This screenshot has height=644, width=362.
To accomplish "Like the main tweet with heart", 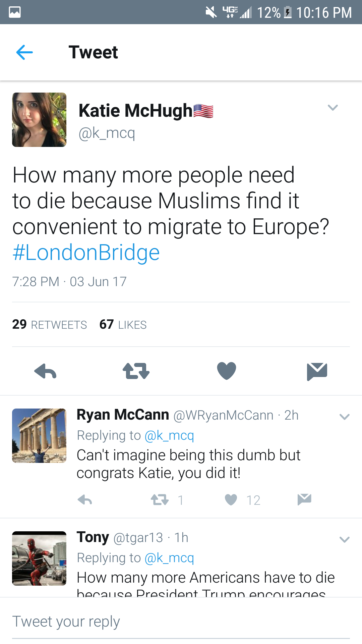I will pos(227,371).
